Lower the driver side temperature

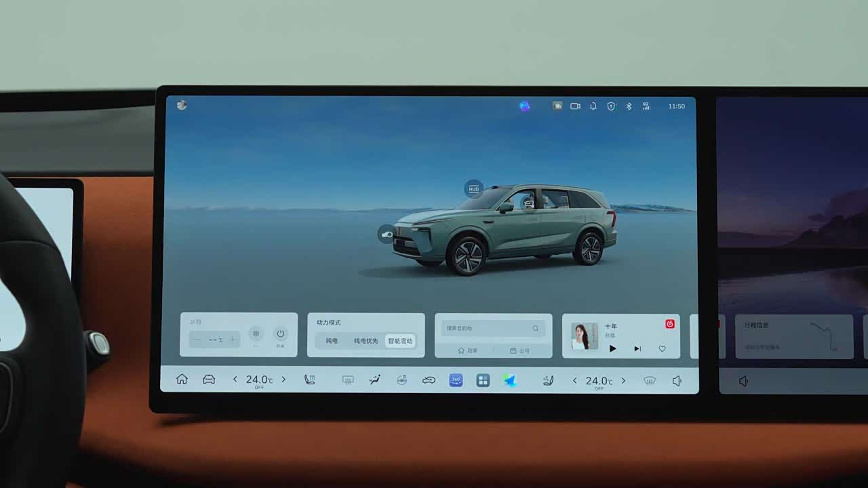[235, 380]
